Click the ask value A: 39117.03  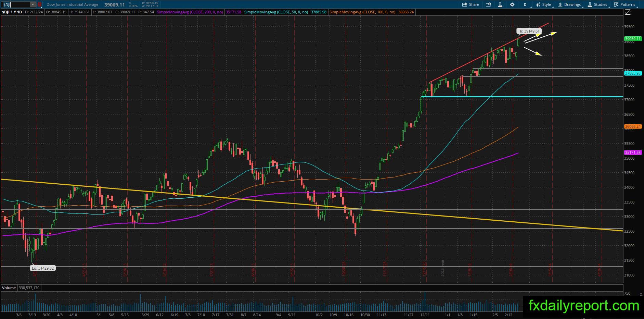tap(150, 6)
